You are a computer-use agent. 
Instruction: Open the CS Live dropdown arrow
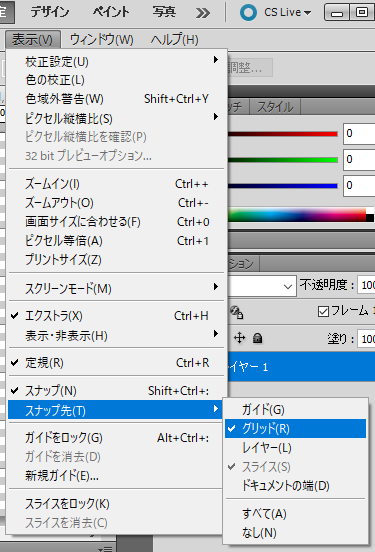pos(307,13)
